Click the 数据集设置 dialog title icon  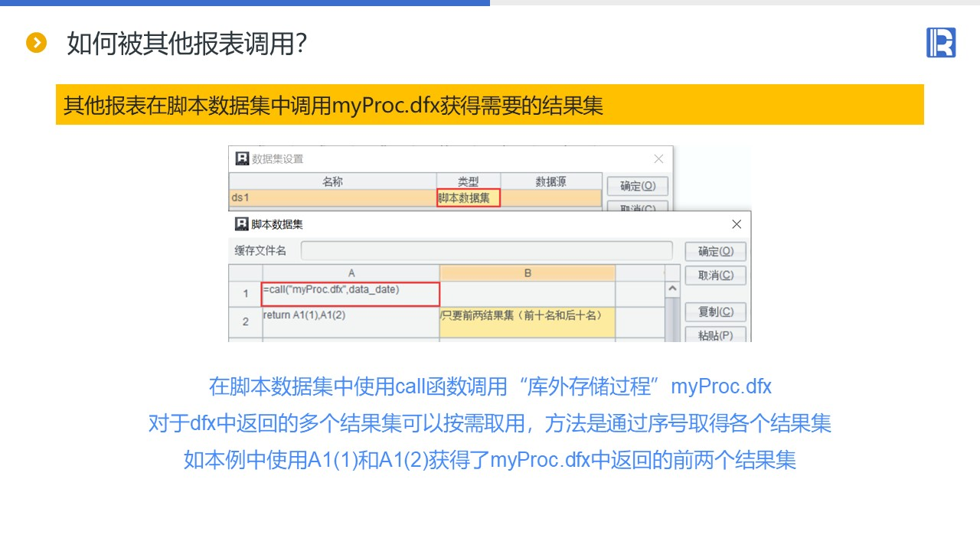point(242,158)
